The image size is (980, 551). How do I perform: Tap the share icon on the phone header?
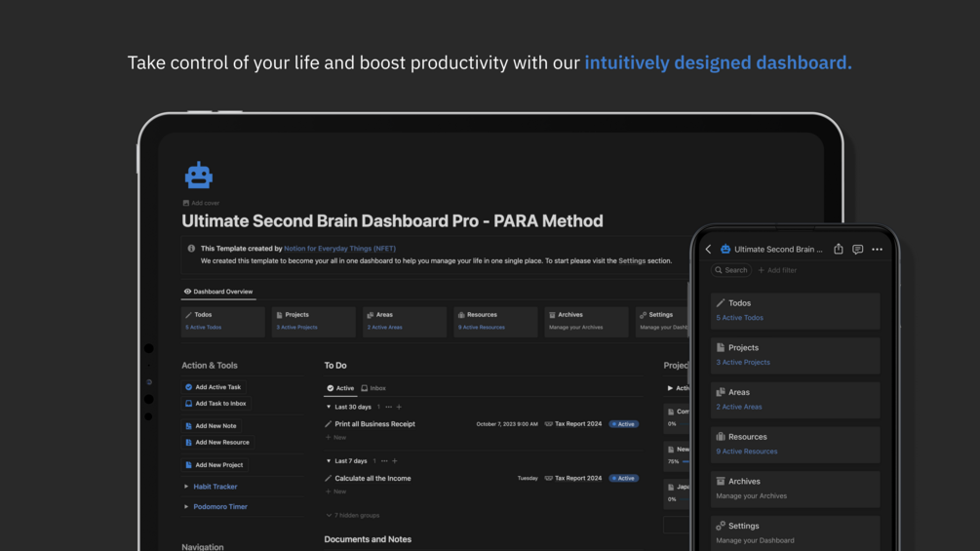pyautogui.click(x=839, y=249)
